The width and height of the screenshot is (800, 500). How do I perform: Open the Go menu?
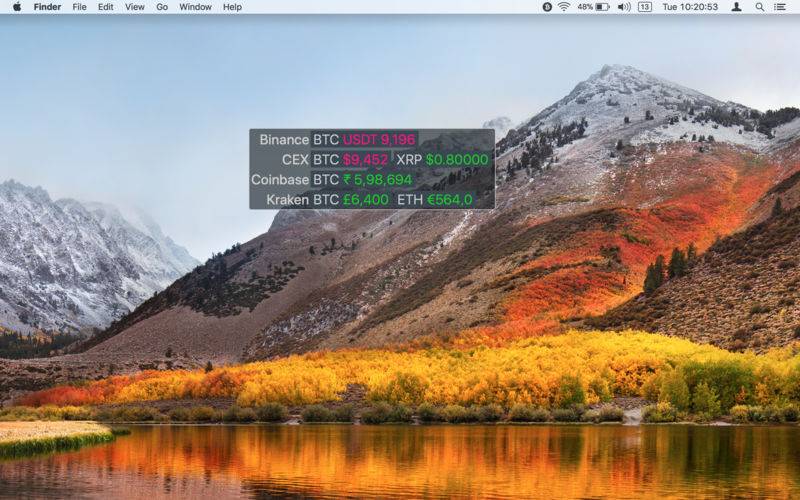tap(162, 7)
